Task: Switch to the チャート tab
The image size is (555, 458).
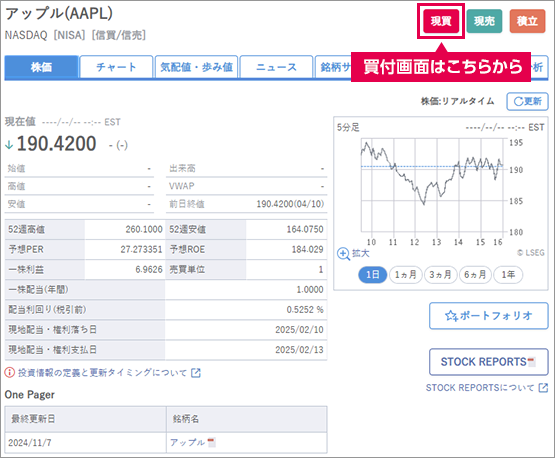Action: (116, 67)
